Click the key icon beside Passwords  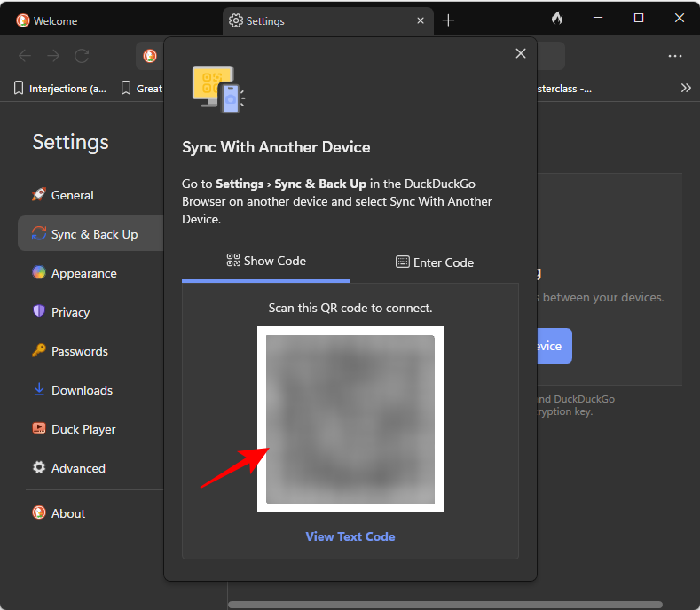point(39,350)
